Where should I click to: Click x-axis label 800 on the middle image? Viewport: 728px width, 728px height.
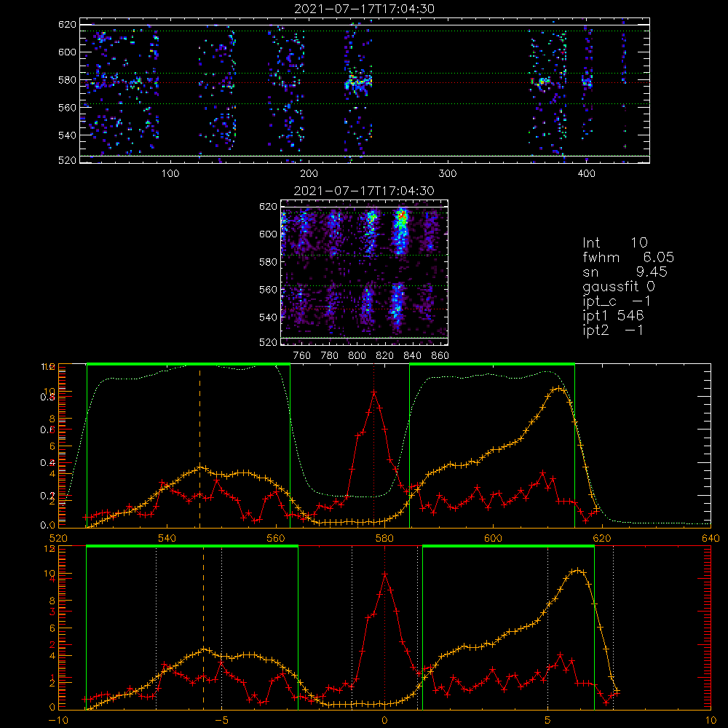(x=357, y=356)
